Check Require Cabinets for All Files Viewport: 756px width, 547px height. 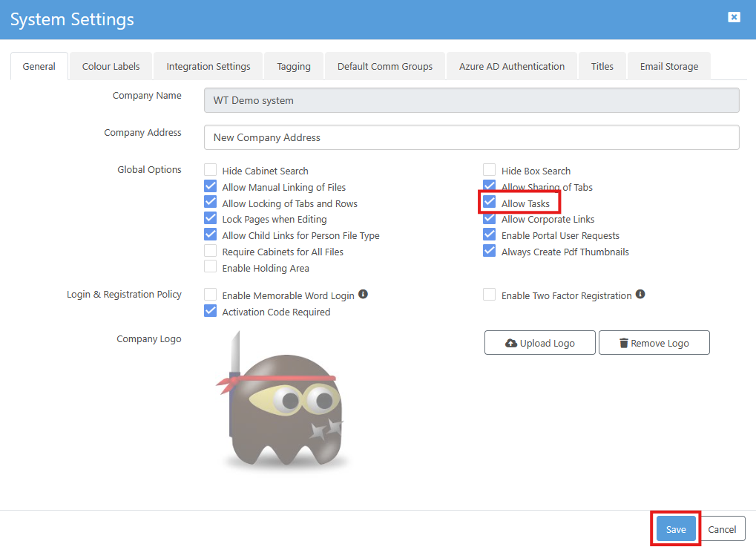(x=210, y=251)
